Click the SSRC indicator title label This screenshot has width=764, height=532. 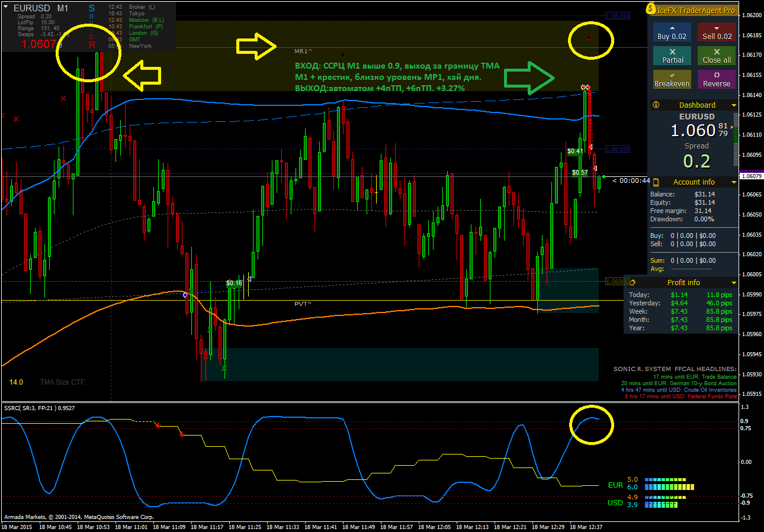[39, 408]
